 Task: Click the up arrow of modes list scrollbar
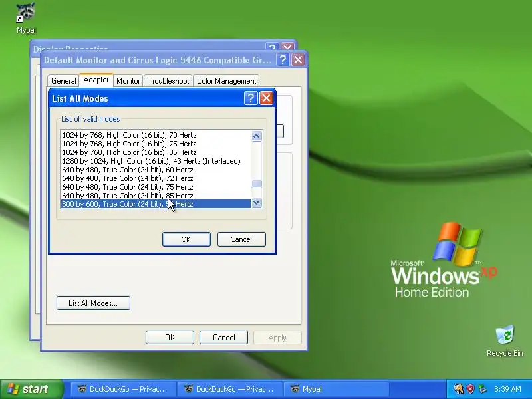pos(257,136)
